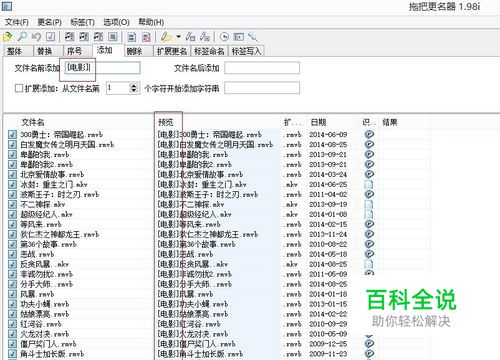
Task: Click the spinner up arrow for character position
Action: [x=134, y=86]
